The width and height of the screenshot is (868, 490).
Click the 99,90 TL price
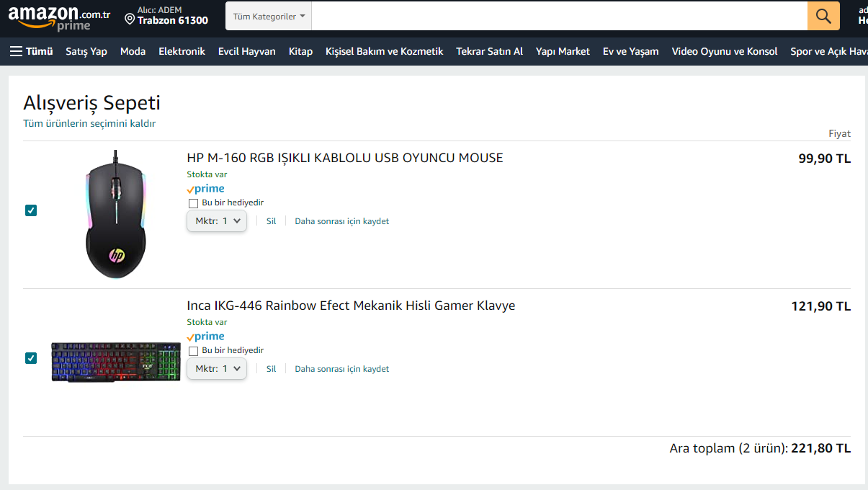tap(825, 159)
